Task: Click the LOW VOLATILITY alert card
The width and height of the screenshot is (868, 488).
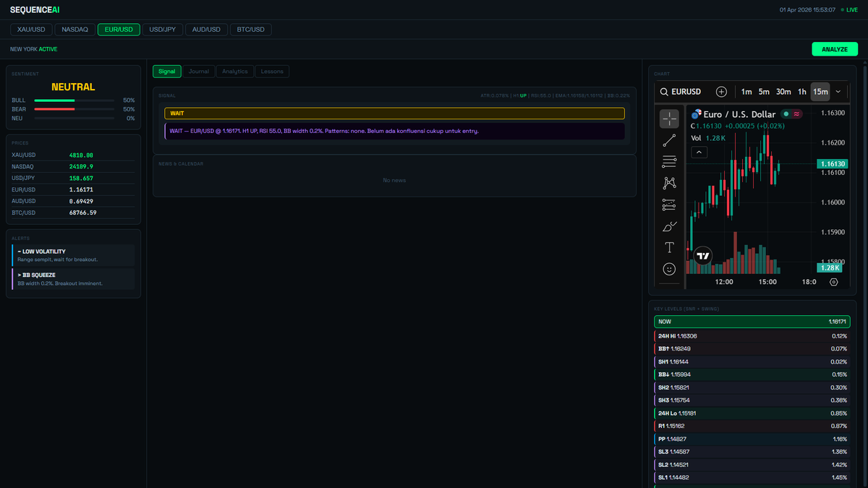Action: (73, 255)
